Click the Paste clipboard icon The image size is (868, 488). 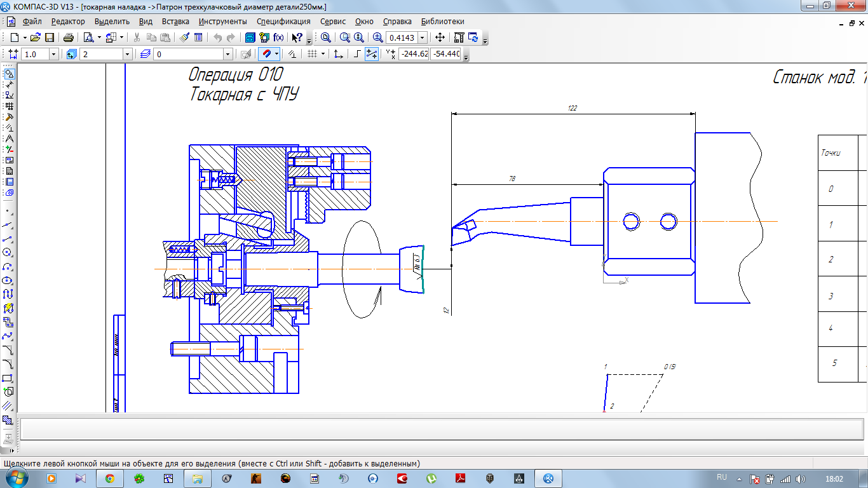point(165,37)
